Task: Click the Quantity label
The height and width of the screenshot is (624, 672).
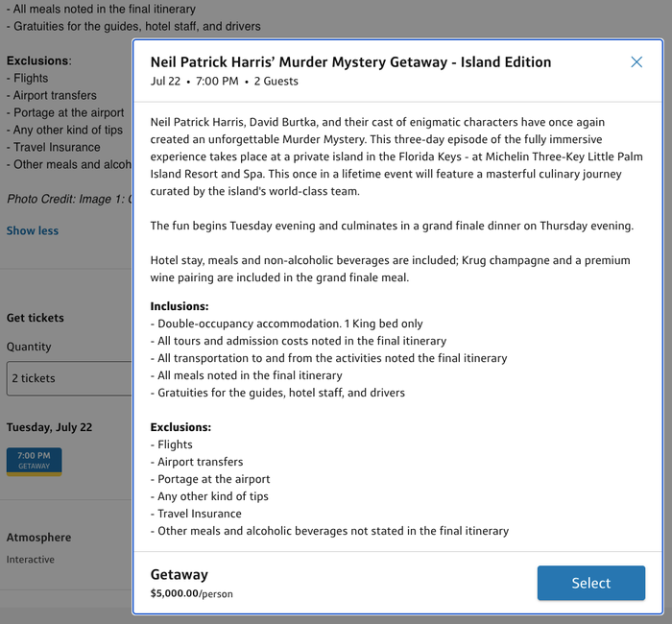Action: [x=29, y=347]
